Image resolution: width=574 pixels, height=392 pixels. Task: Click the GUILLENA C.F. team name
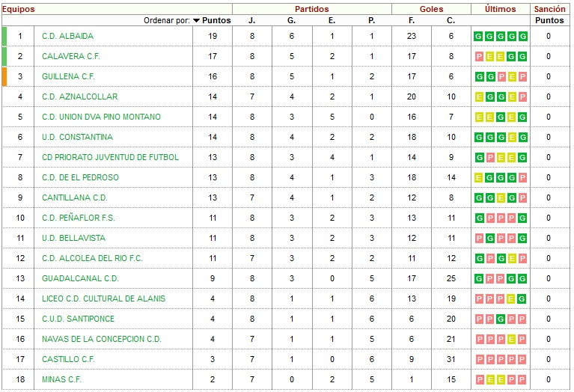click(68, 76)
